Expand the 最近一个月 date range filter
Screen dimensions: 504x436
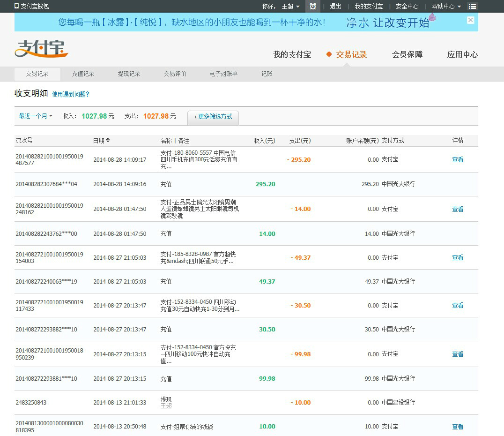tap(36, 116)
